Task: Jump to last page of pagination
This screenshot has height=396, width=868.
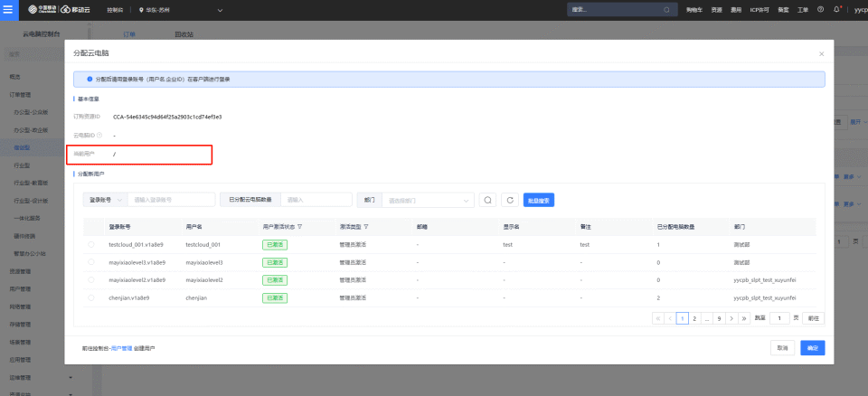Action: point(744,318)
